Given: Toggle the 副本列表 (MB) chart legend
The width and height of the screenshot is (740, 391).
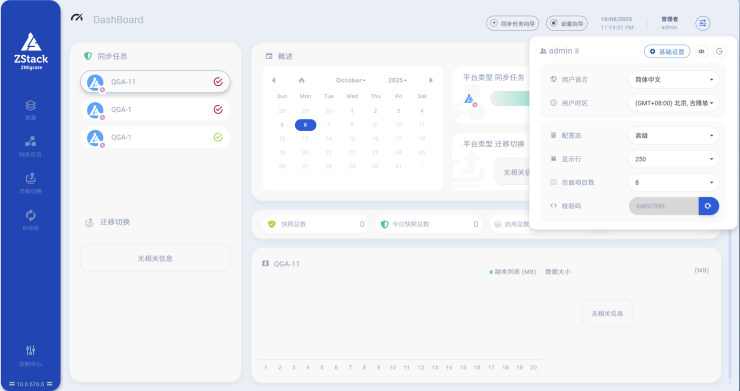Looking at the screenshot, I should click(x=513, y=272).
